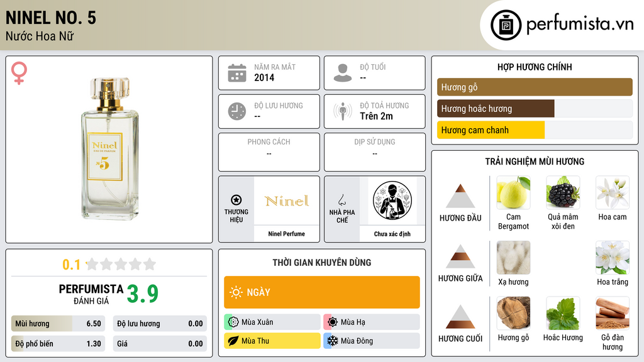Click the perfumista.vn site name

tap(580, 25)
